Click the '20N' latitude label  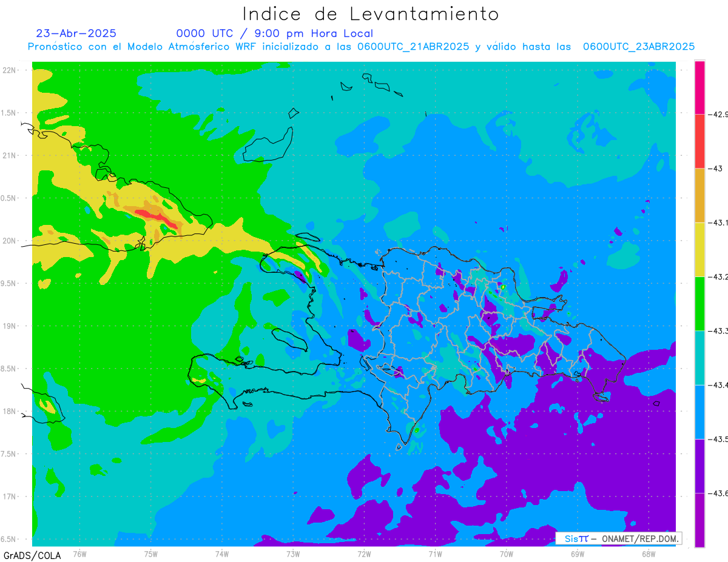tap(10, 241)
